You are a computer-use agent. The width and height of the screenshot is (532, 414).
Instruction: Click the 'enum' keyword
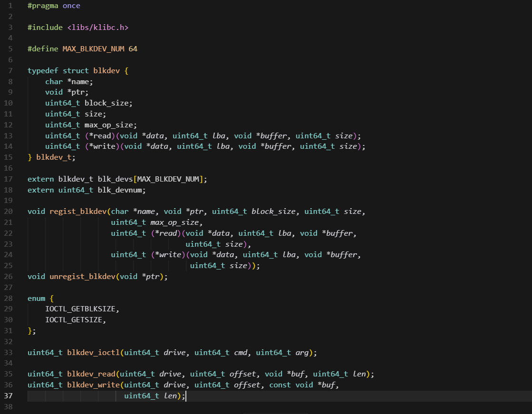click(36, 298)
